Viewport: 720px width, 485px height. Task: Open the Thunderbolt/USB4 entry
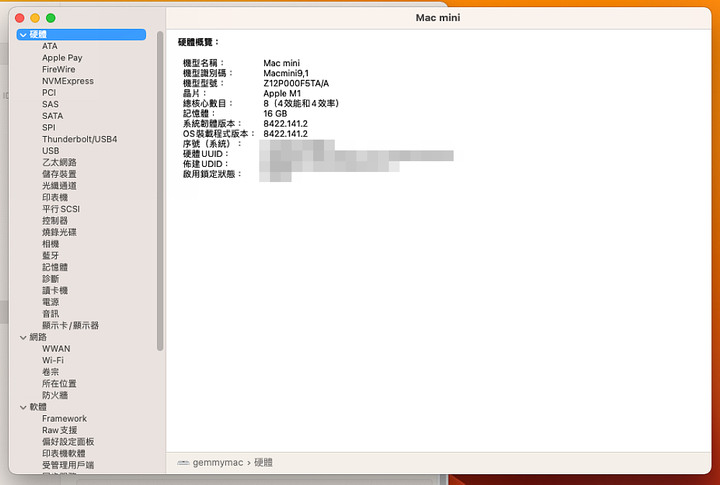coord(79,139)
